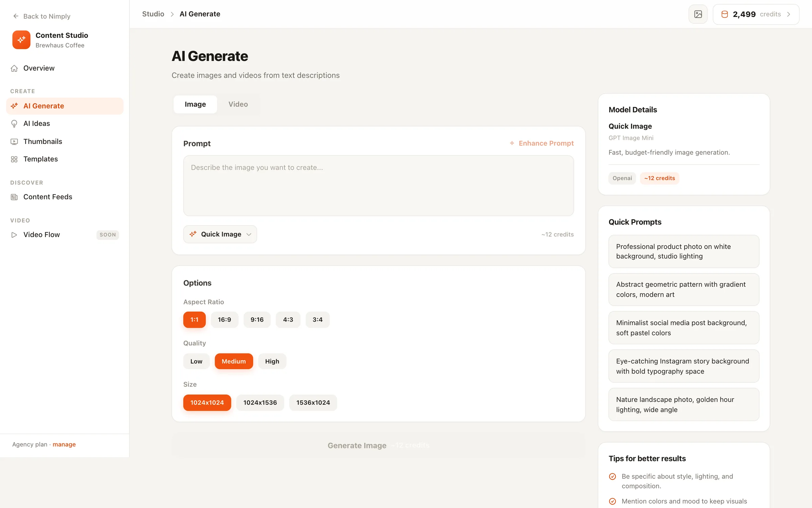Click the manage plan link

pos(64,444)
